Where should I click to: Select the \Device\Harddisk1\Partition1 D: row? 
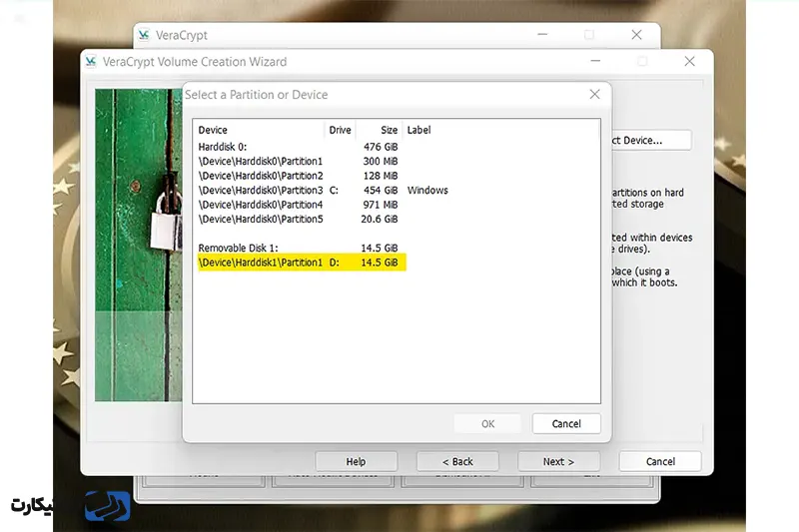[302, 263]
